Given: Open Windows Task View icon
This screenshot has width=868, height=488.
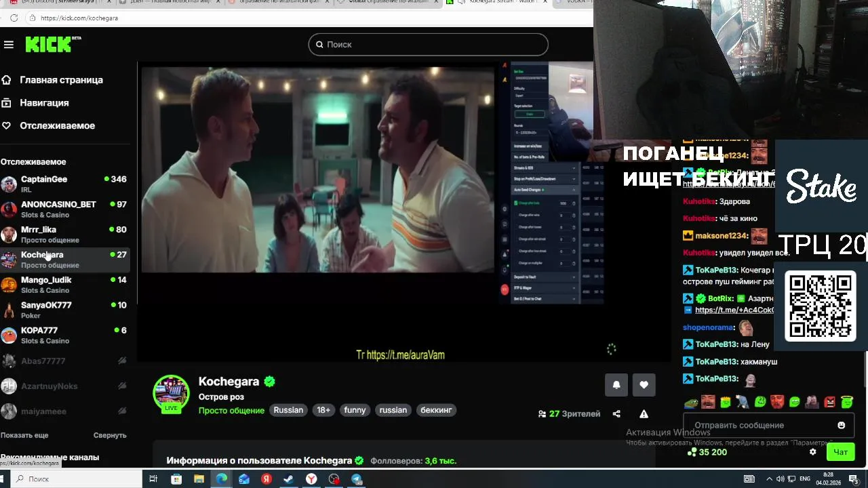Looking at the screenshot, I should coord(153,479).
